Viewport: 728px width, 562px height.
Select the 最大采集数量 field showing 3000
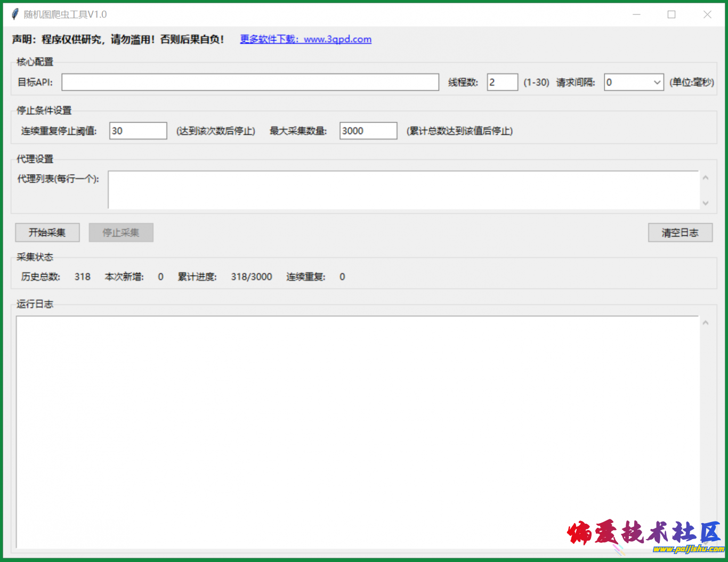click(368, 131)
